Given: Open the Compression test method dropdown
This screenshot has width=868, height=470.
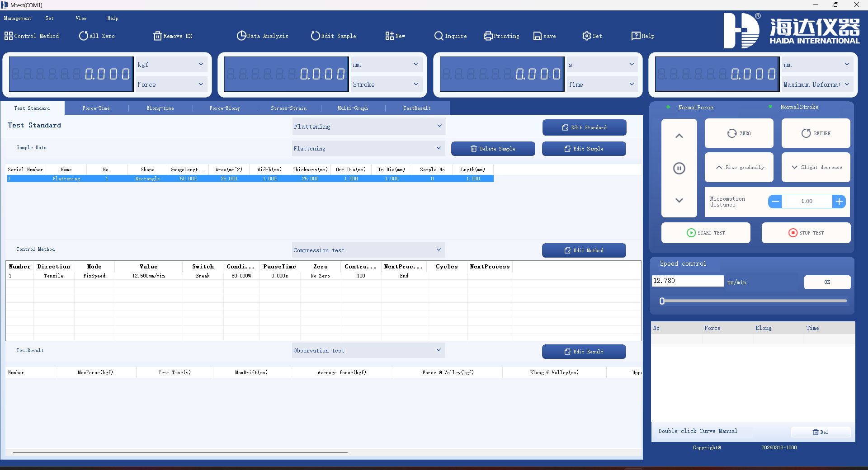Looking at the screenshot, I should pos(368,250).
